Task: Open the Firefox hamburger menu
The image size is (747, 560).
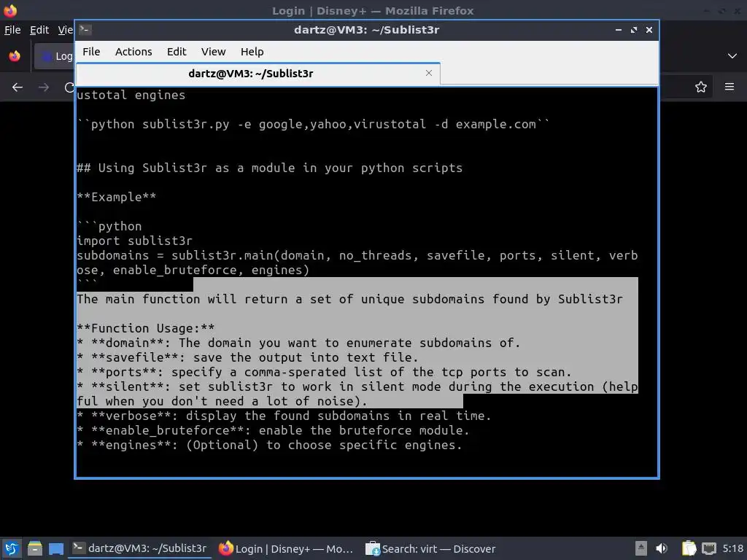Action: tap(729, 87)
